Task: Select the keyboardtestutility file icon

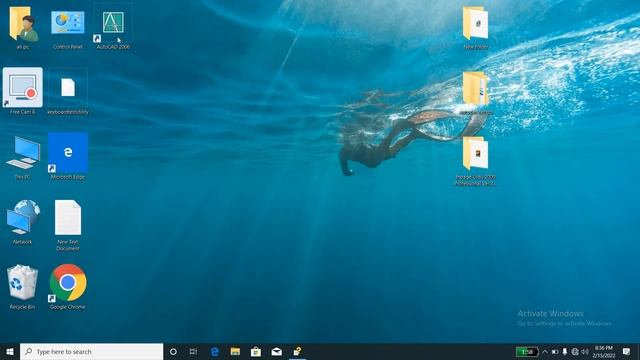Action: point(68,91)
